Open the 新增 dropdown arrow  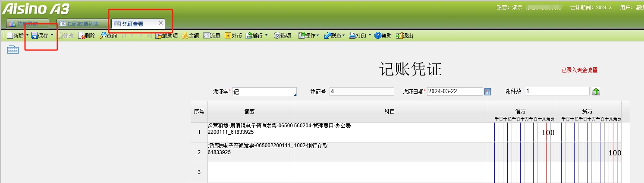click(28, 36)
